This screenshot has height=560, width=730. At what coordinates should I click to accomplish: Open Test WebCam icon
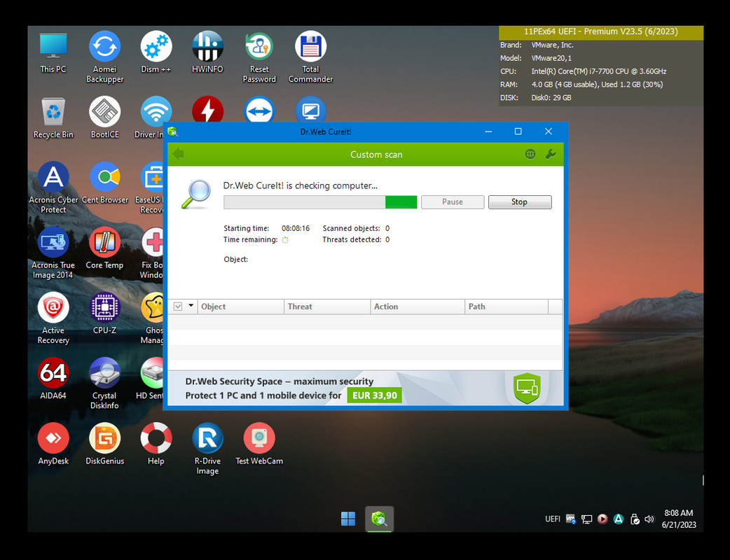tap(259, 444)
